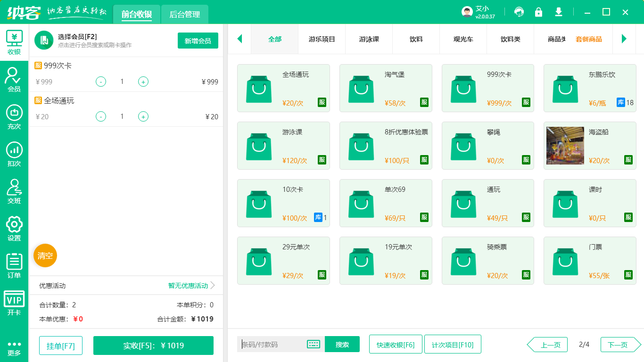This screenshot has width=644, height=362.
Task: Open the 交班 shift handover screen
Action: tap(14, 190)
